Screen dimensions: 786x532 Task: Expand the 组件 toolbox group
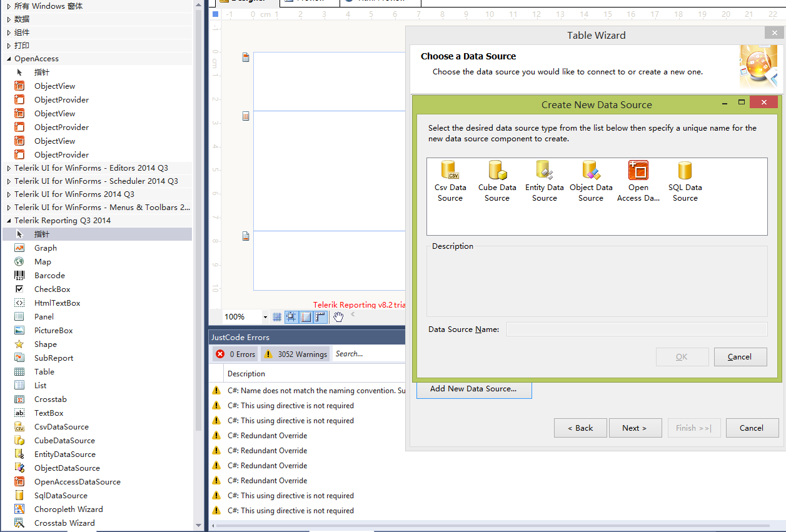pos(9,32)
